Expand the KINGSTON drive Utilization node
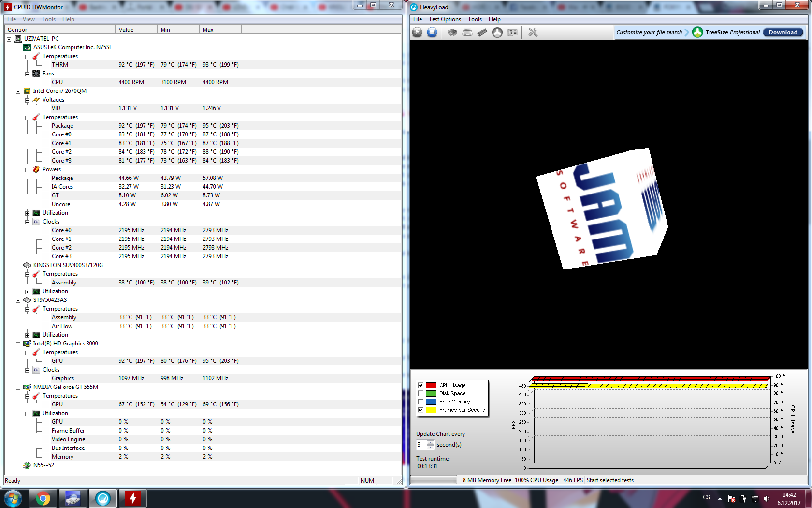 (28, 292)
